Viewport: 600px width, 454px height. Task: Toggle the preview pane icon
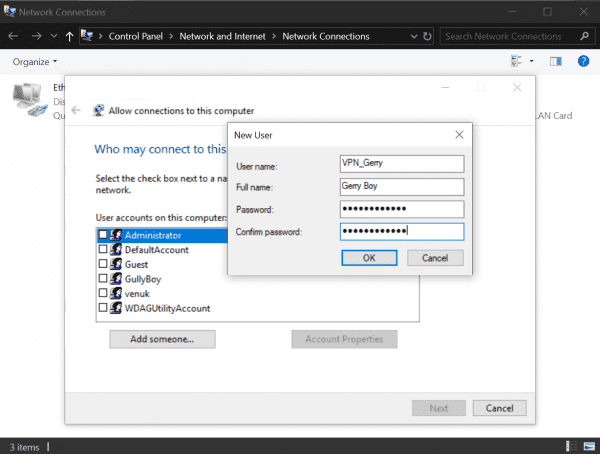[x=556, y=62]
